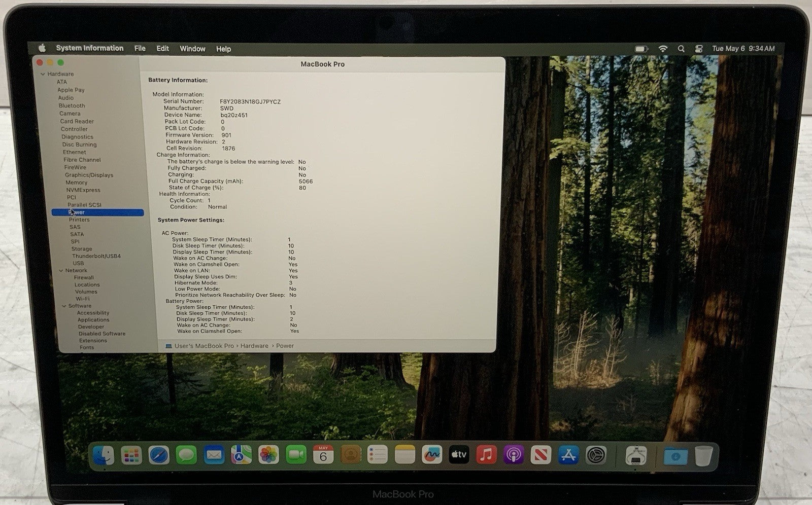Image resolution: width=812 pixels, height=505 pixels.
Task: Click User's MacBook Pro in path bar
Action: pos(204,346)
